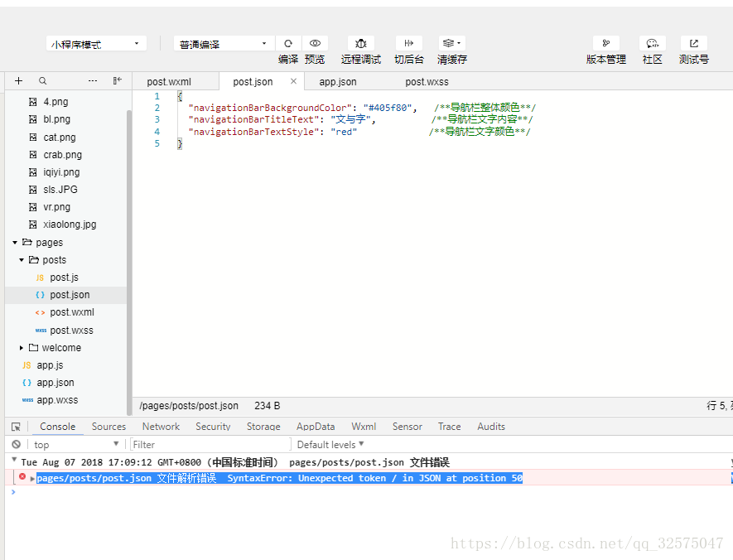
Task: Switch to the app.json tab
Action: click(x=339, y=80)
